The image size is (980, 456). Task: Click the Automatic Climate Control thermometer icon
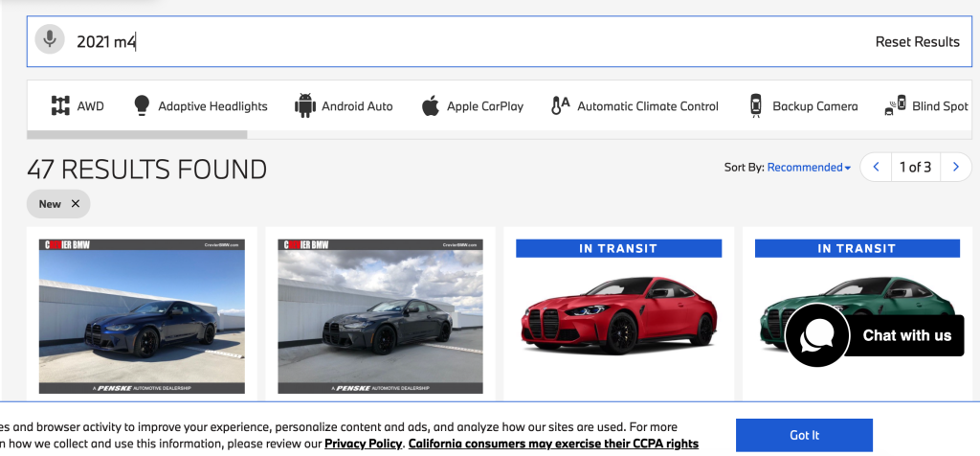click(x=560, y=105)
